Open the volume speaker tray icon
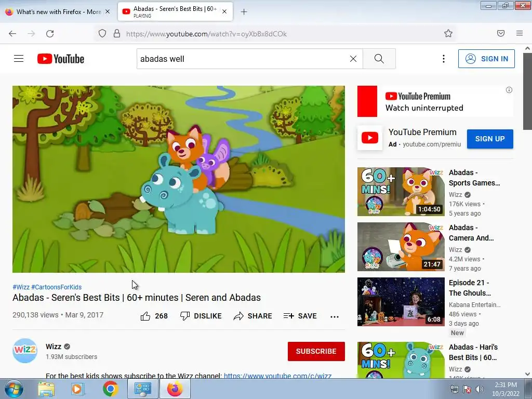Screen dimensions: 532x399 point(480,389)
